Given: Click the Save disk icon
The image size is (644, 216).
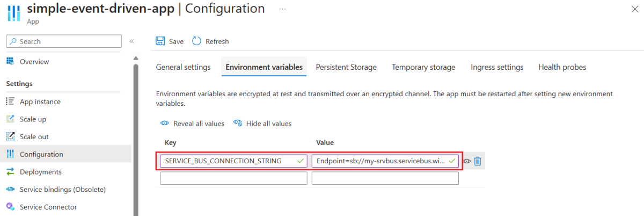Looking at the screenshot, I should [160, 41].
